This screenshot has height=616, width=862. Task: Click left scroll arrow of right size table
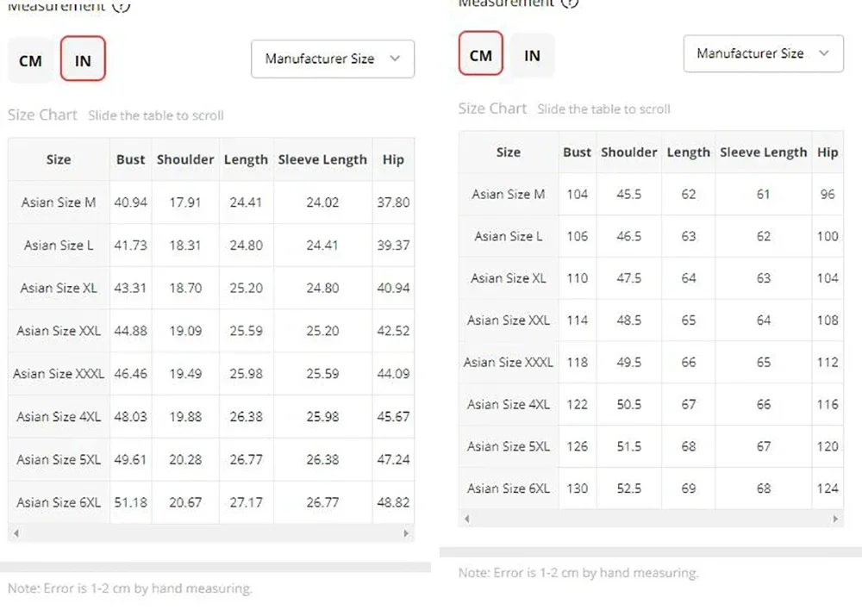pyautogui.click(x=467, y=519)
